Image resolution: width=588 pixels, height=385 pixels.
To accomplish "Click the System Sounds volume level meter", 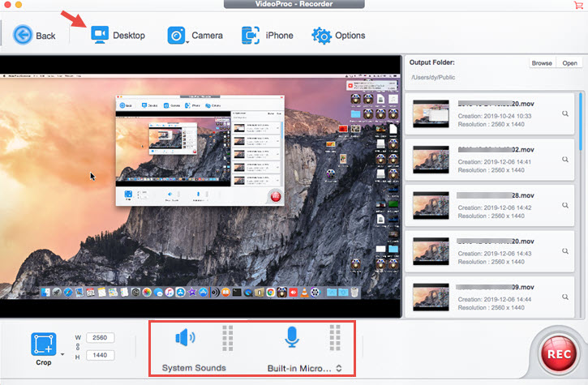I will pyautogui.click(x=228, y=338).
